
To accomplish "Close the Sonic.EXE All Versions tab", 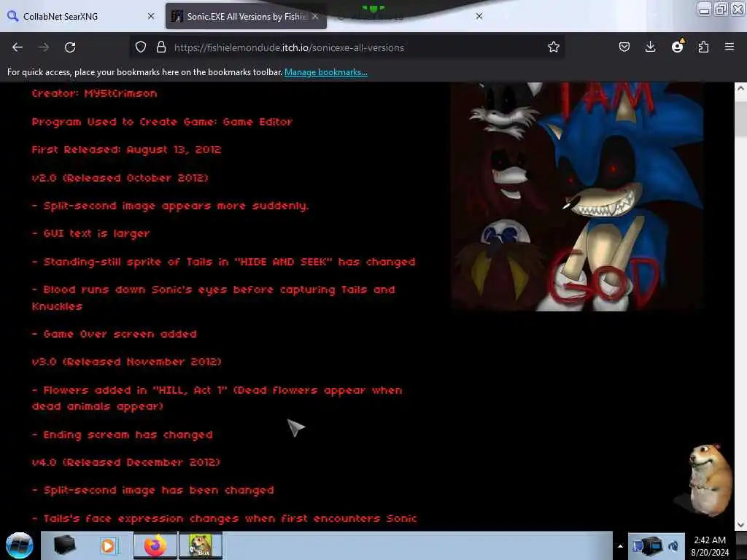I will click(x=315, y=16).
